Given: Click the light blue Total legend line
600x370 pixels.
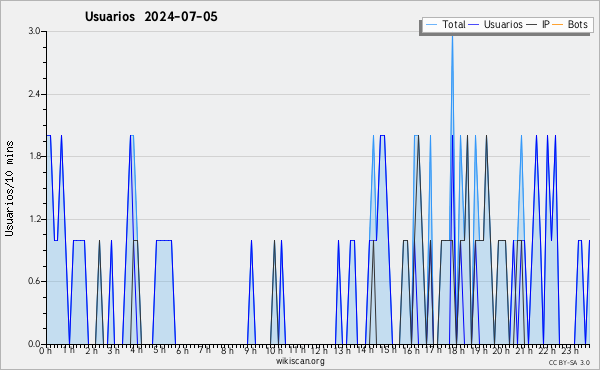Looking at the screenshot, I should [x=431, y=25].
